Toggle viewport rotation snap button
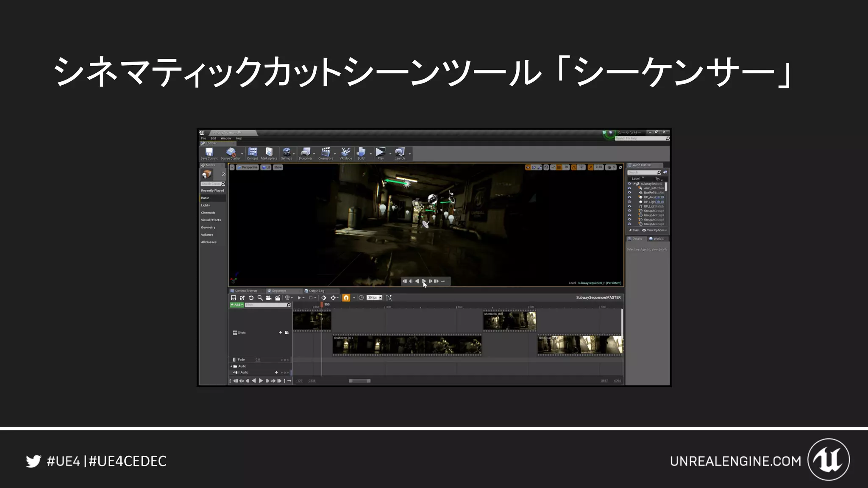Screen dimensions: 868x488 point(574,167)
